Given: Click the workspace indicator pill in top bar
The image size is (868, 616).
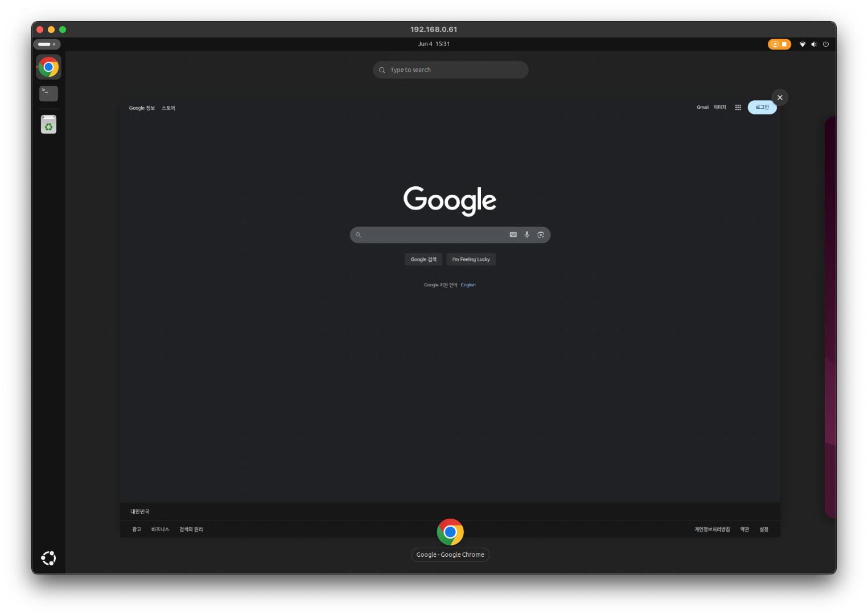Looking at the screenshot, I should coord(47,44).
